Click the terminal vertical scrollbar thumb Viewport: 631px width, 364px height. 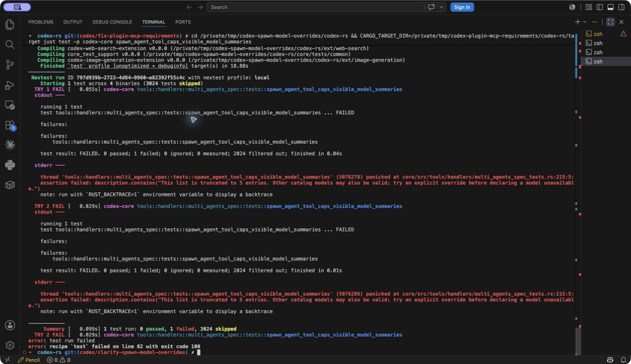tap(578, 340)
